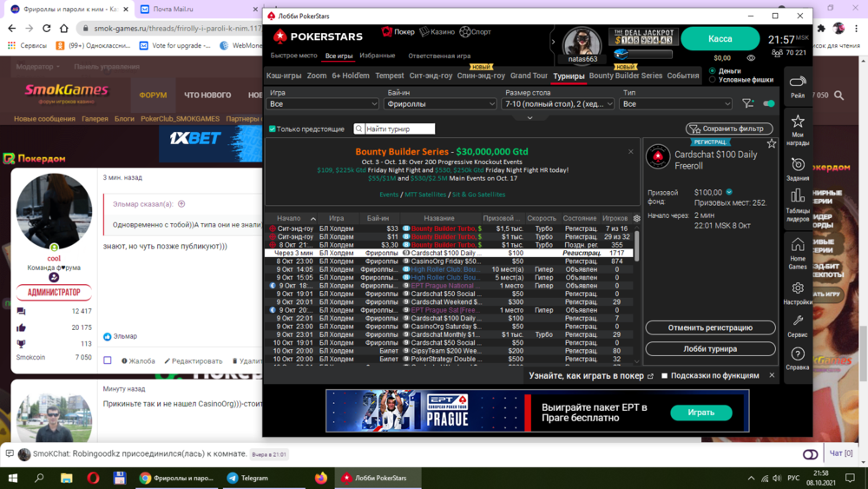Open Telegram from taskbar

247,478
